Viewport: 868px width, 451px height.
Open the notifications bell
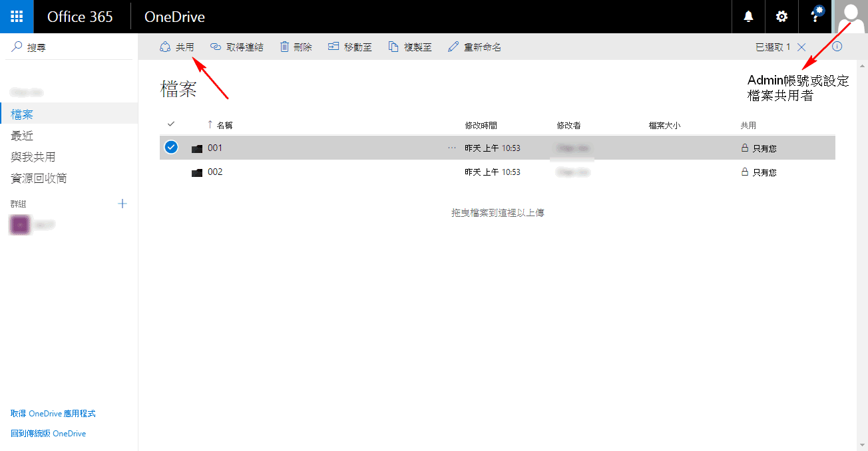[749, 17]
